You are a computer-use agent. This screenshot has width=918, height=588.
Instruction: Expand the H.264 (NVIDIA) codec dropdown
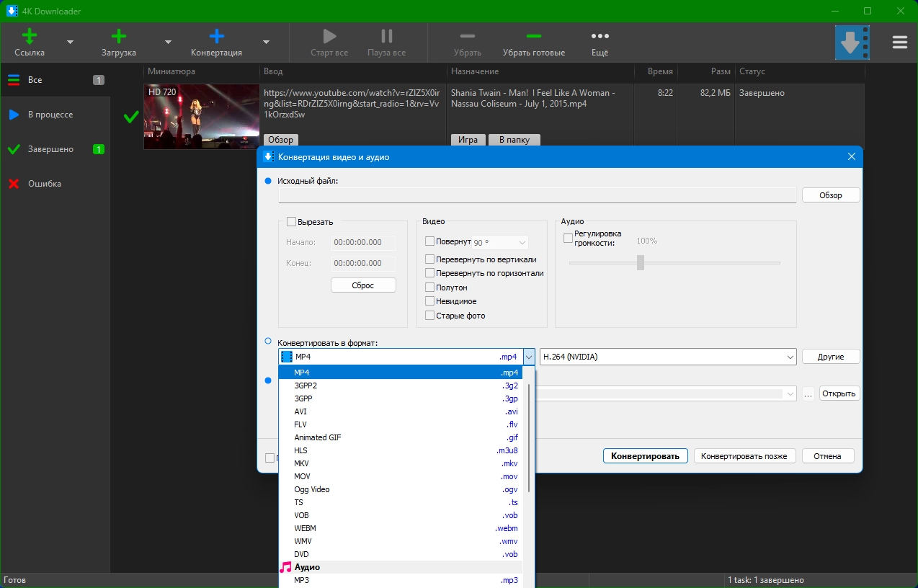pos(790,357)
